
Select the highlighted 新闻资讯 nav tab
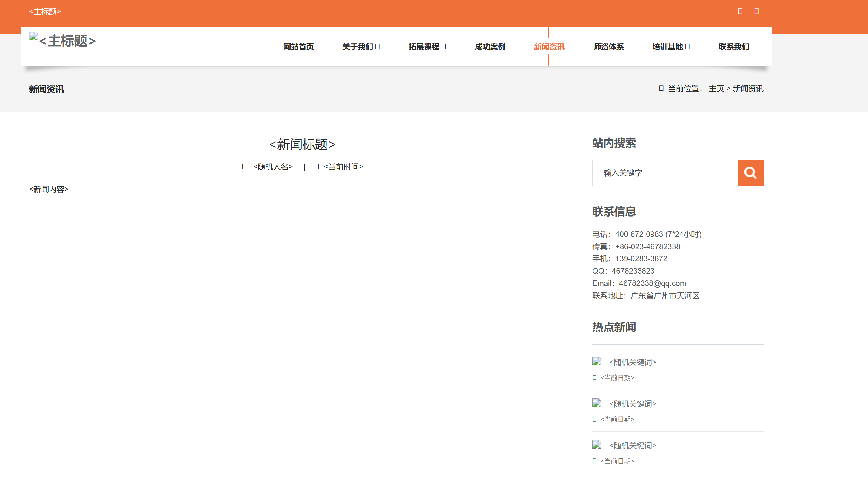[549, 47]
